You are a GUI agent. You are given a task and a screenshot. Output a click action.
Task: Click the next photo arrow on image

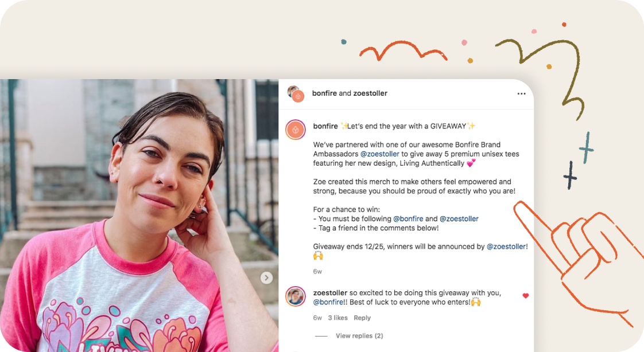point(266,277)
